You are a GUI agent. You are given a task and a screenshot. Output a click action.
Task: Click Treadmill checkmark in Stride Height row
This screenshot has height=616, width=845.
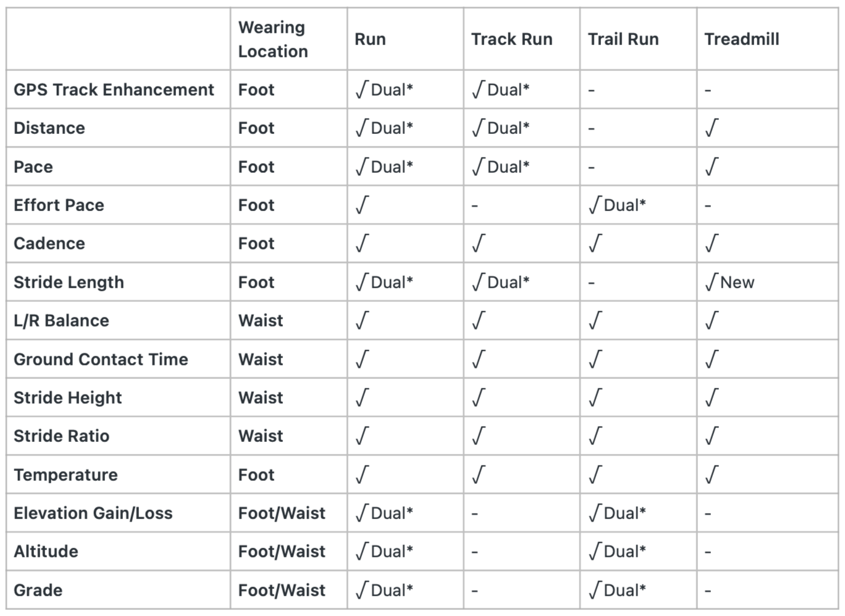712,398
